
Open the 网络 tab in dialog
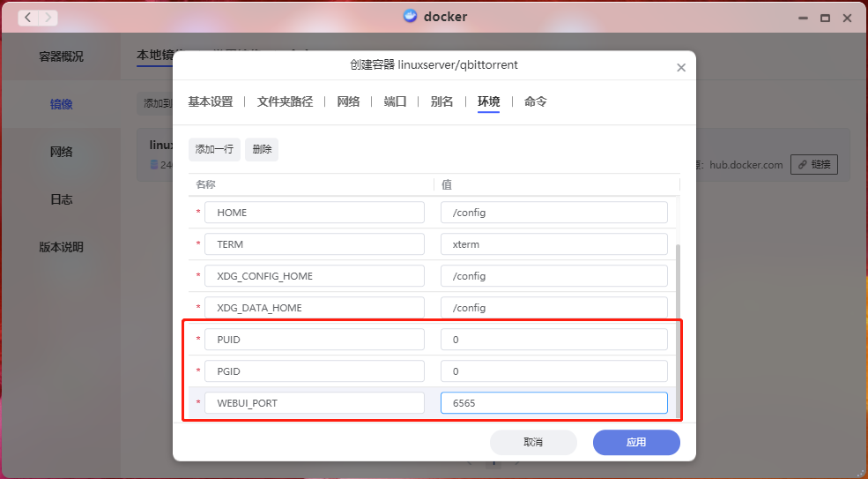[x=348, y=101]
